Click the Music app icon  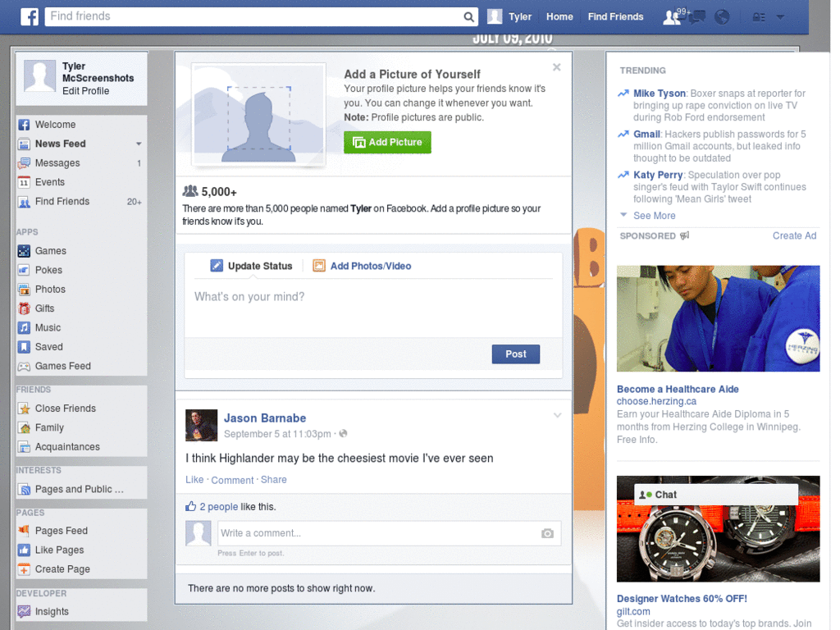(24, 328)
